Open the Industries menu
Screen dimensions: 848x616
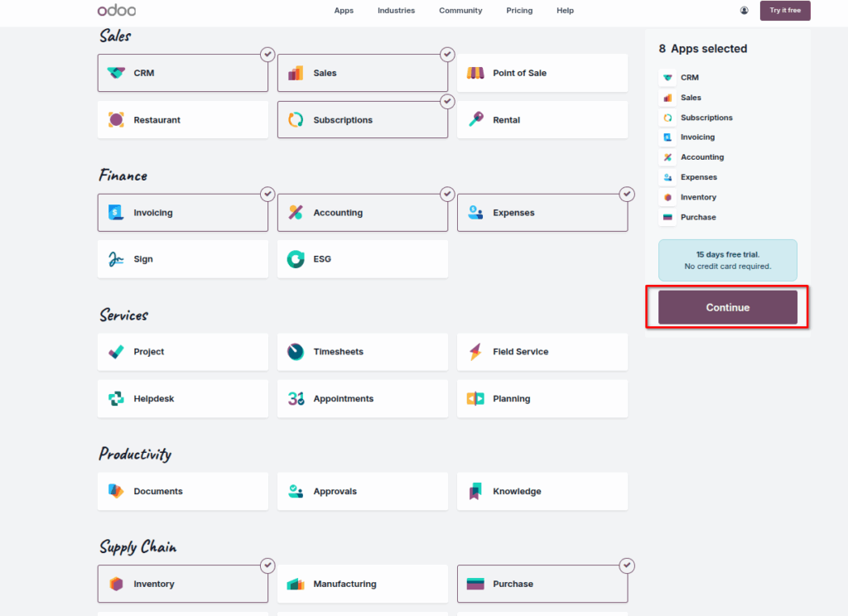click(x=397, y=10)
